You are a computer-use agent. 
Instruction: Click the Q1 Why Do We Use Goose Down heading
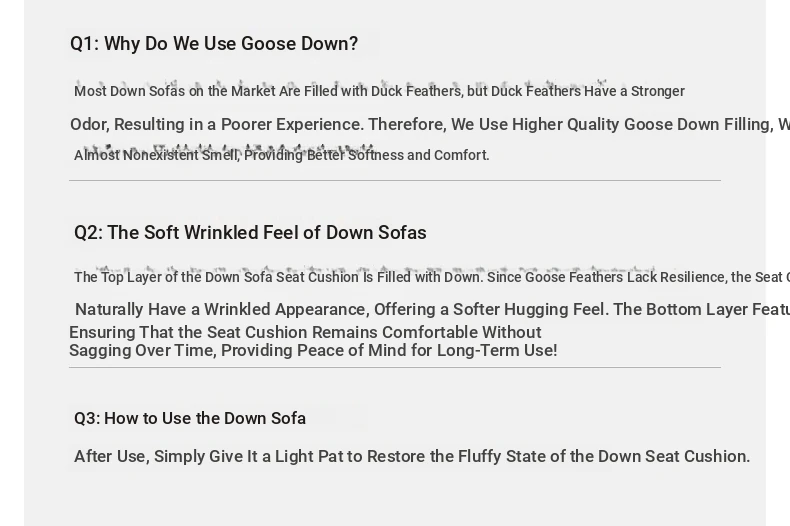click(214, 44)
